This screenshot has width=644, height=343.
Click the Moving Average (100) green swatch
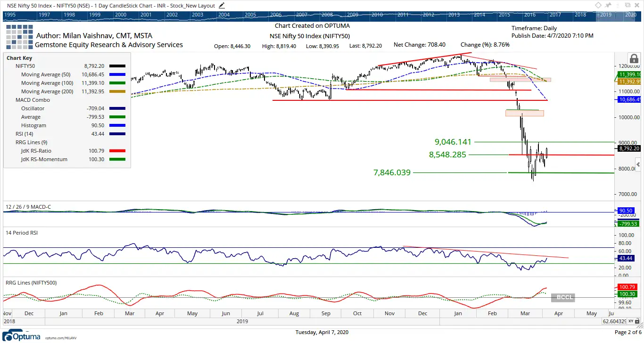coord(117,83)
